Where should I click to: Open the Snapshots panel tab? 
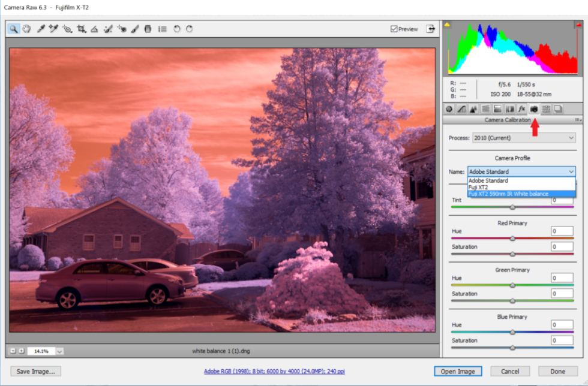point(558,109)
